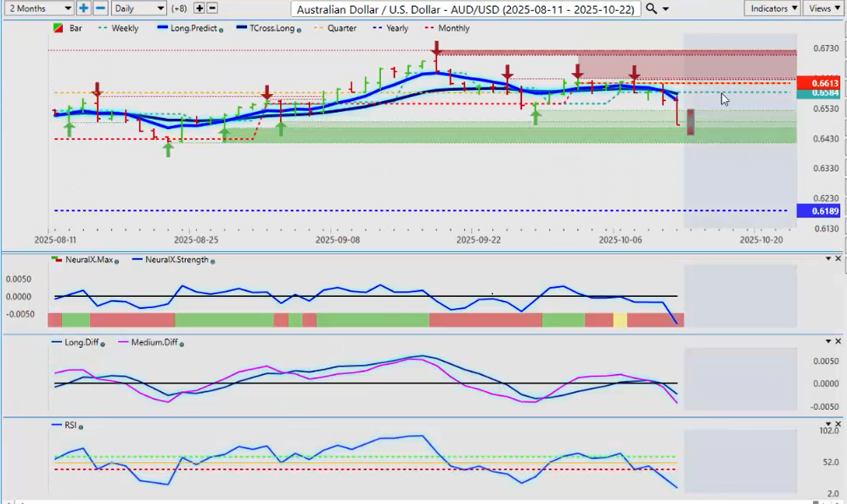Open the Views menu

click(823, 8)
